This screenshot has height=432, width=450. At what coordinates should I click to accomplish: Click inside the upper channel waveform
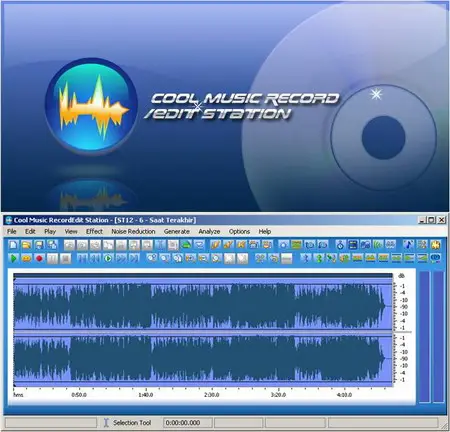tap(203, 305)
